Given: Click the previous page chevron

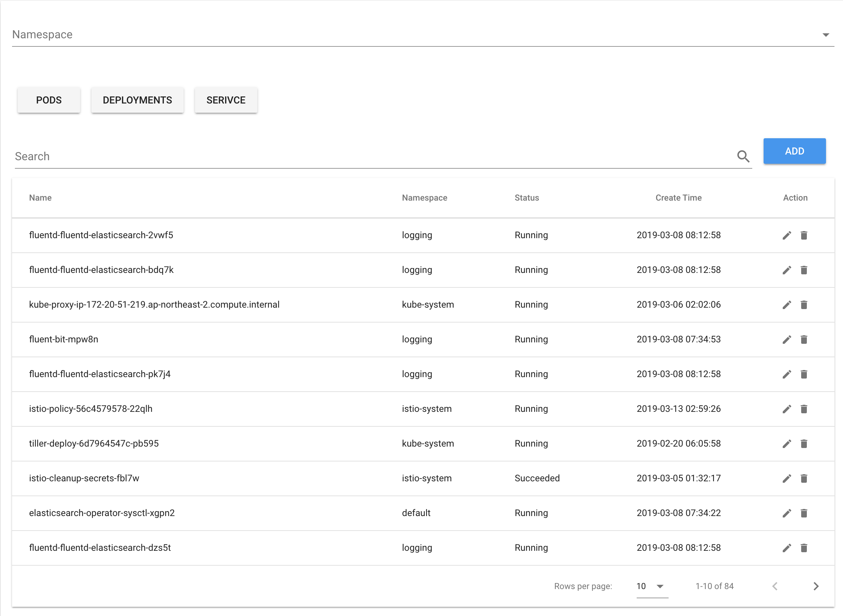Looking at the screenshot, I should tap(775, 586).
